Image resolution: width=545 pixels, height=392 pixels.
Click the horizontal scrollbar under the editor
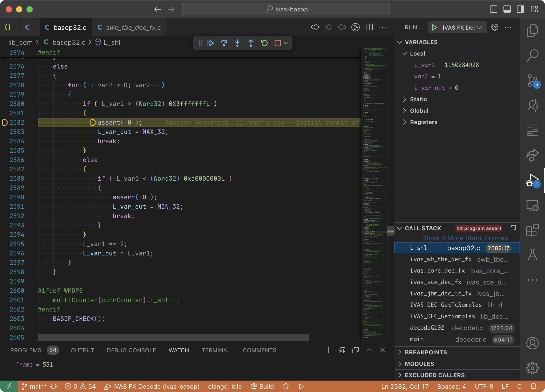(x=173, y=337)
